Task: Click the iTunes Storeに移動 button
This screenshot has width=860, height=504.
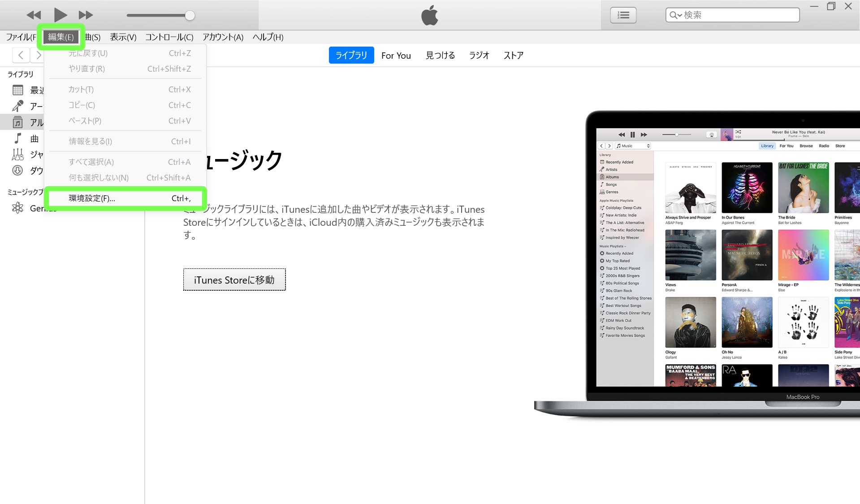Action: coord(234,280)
